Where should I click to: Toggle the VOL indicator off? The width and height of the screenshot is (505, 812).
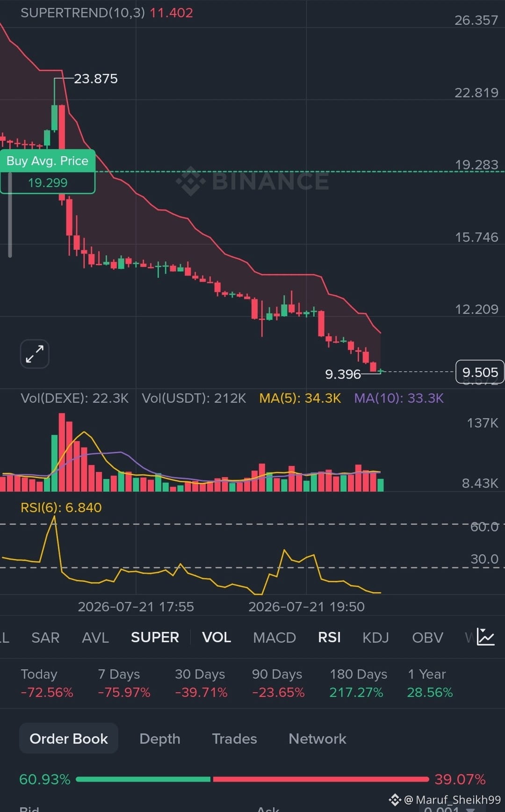(216, 637)
